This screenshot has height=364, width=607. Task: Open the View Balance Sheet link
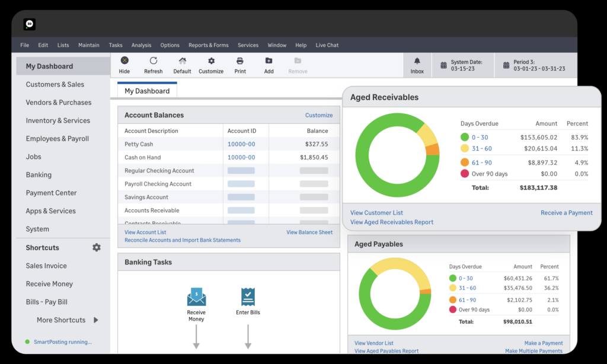pyautogui.click(x=309, y=232)
